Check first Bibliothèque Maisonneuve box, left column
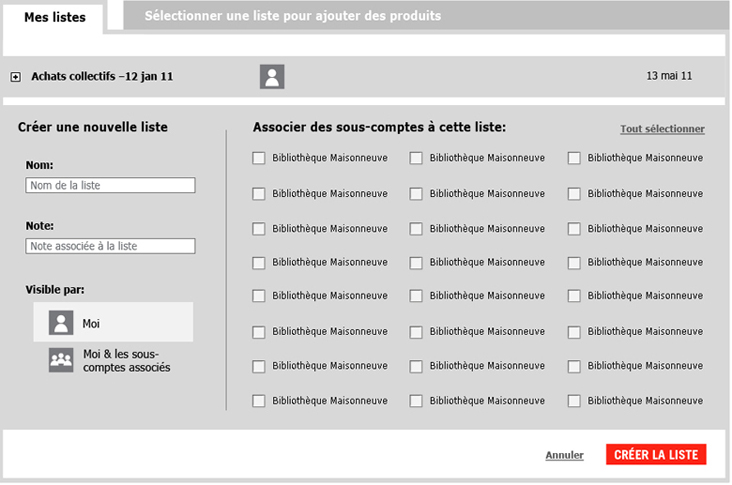732x485 pixels. (259, 158)
